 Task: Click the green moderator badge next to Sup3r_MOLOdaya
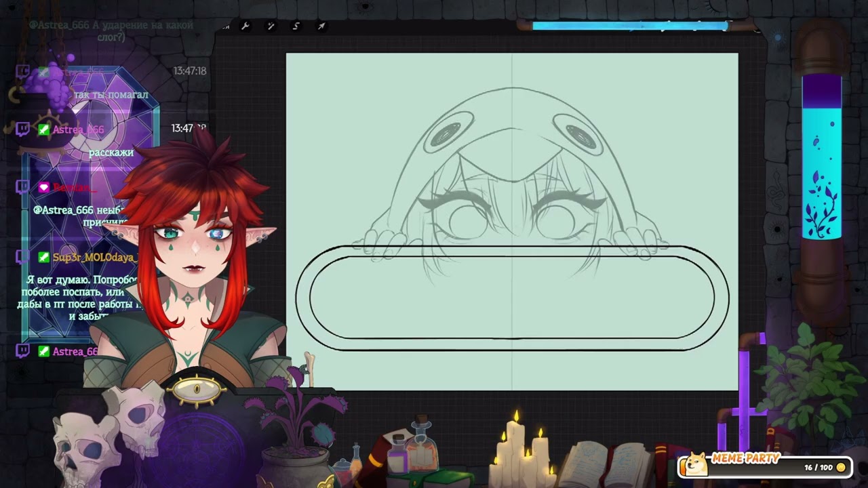[x=43, y=257]
